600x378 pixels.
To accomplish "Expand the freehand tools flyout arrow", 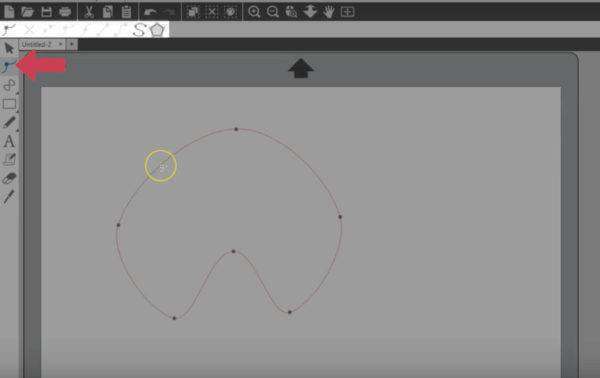I will pos(17,130).
